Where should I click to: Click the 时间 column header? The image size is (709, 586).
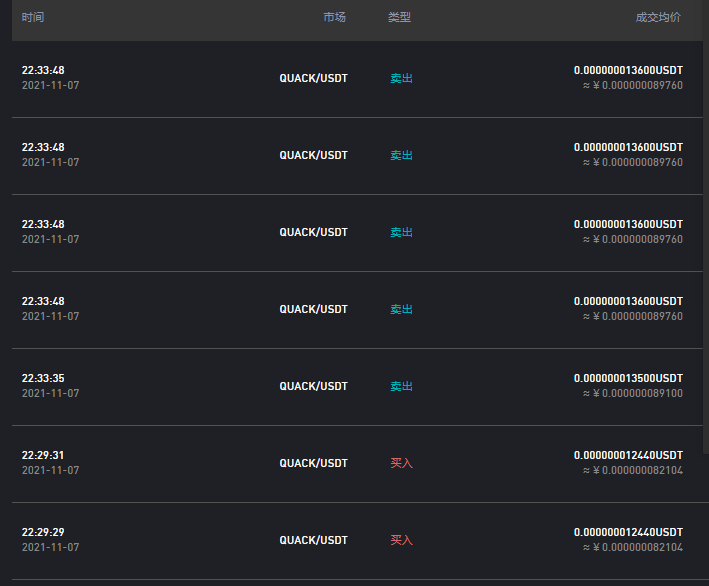click(x=33, y=17)
